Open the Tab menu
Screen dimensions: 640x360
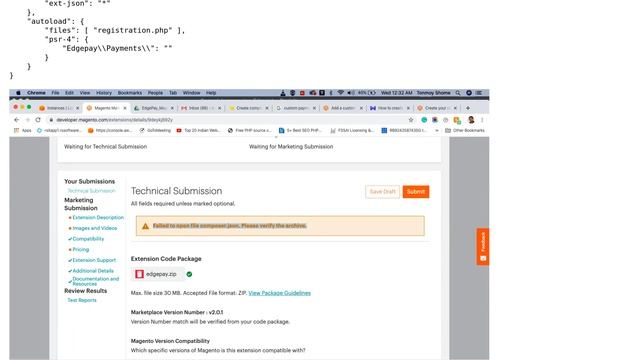pos(173,93)
